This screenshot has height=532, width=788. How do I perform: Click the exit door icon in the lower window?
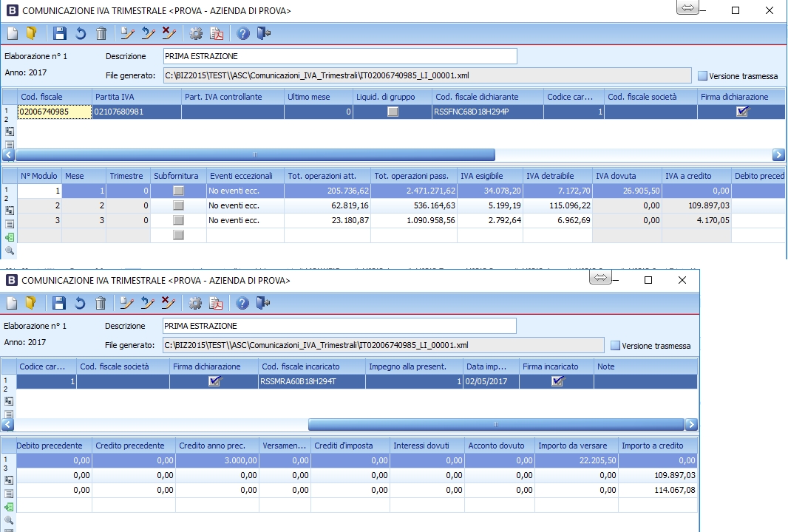(x=264, y=303)
